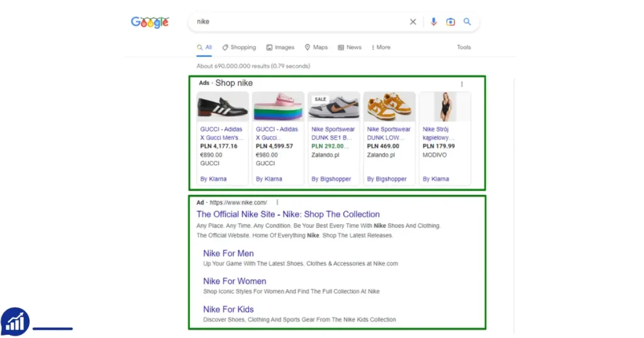This screenshot has height=338, width=644.
Task: Open black Gucci Adidas loafer thumbnail
Action: click(x=223, y=107)
